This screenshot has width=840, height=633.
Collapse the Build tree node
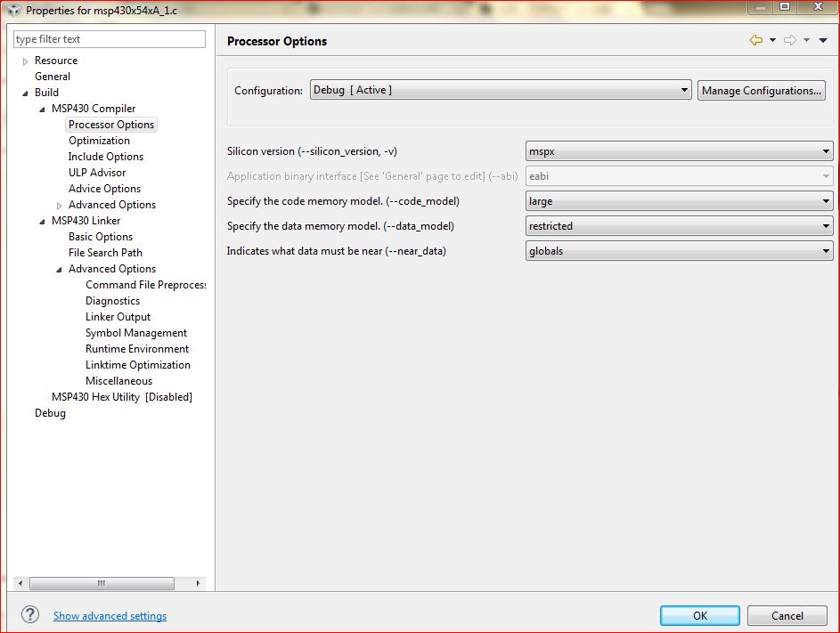(x=25, y=93)
